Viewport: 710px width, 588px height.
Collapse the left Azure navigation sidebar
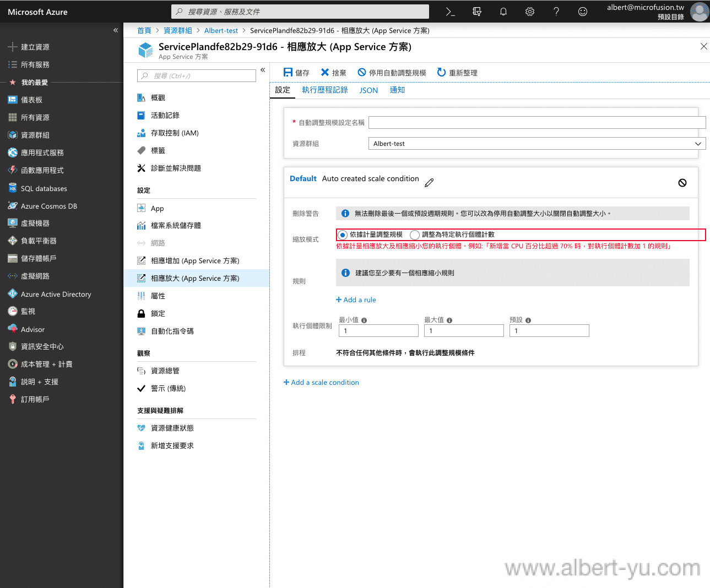point(116,30)
